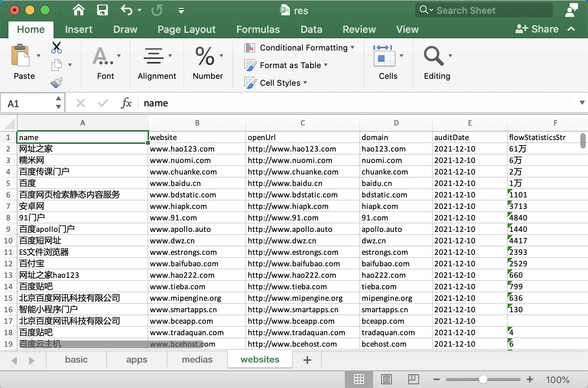Select cell with value 4840

[547, 218]
